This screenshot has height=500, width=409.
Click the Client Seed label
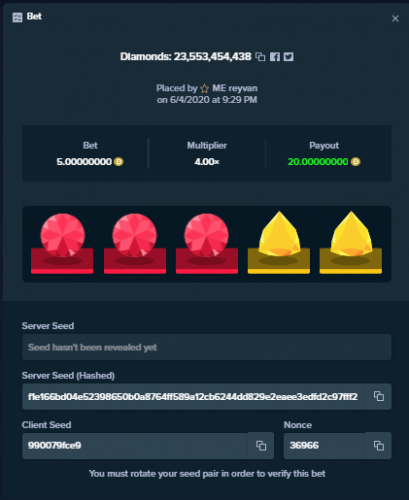(46, 425)
